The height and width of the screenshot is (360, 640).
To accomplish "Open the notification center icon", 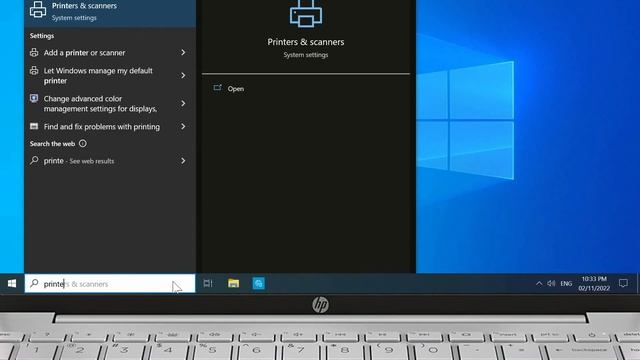I will pos(623,283).
